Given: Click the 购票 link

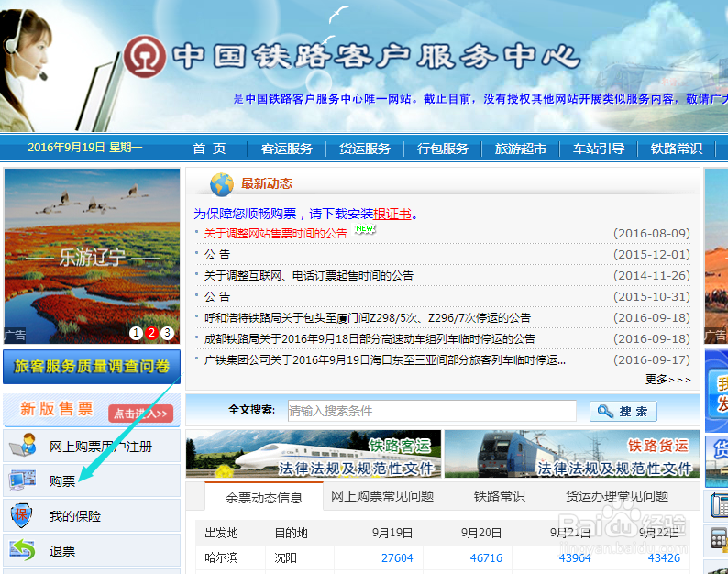Looking at the screenshot, I should pyautogui.click(x=62, y=481).
